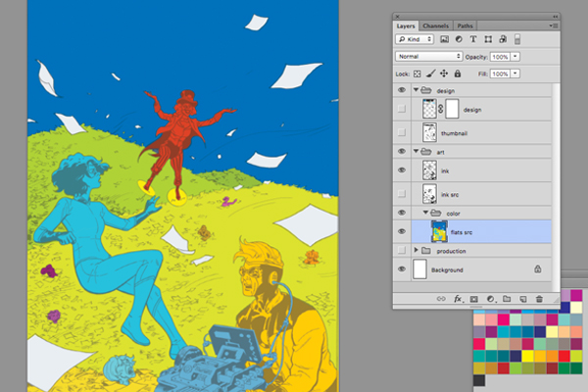
Task: Close the Layers panel
Action: [398, 17]
